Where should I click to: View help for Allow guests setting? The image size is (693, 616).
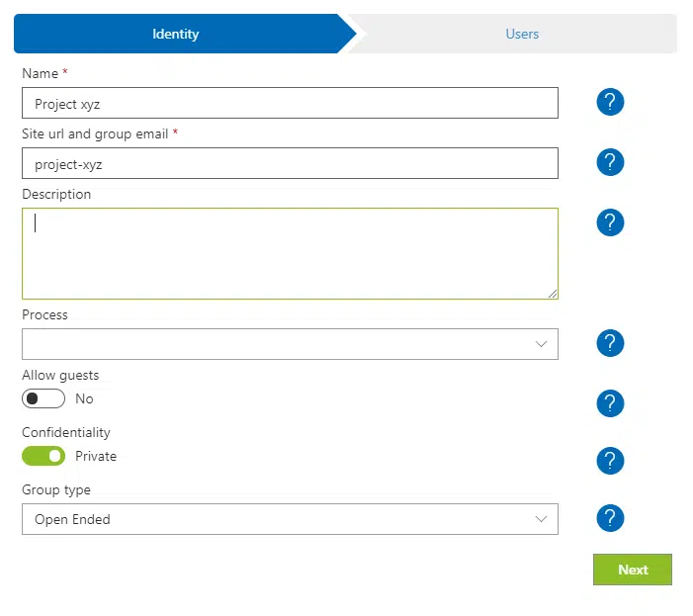(610, 402)
